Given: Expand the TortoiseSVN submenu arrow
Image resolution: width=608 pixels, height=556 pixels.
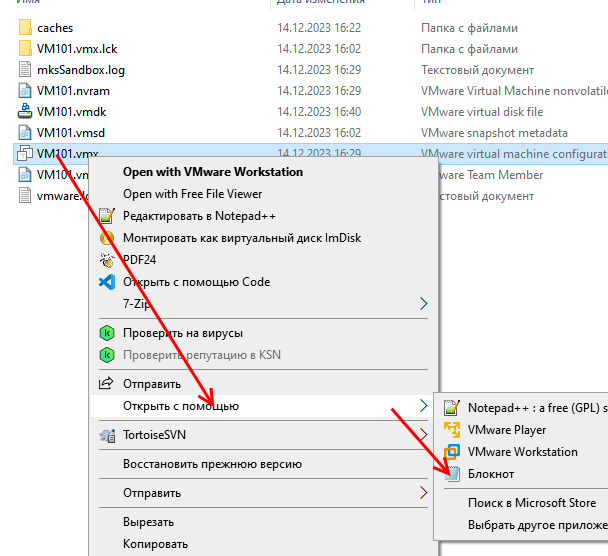Looking at the screenshot, I should click(x=423, y=435).
